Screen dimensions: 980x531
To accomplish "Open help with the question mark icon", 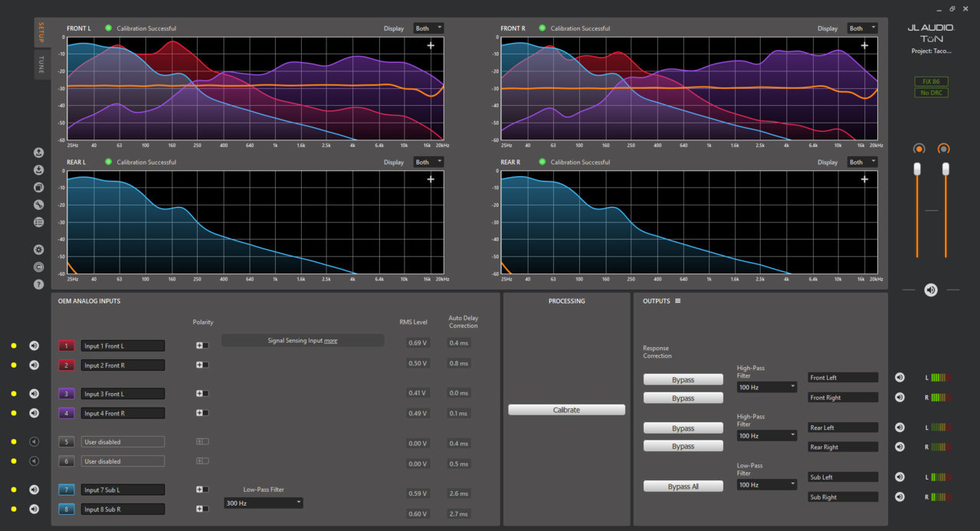I will 39,284.
